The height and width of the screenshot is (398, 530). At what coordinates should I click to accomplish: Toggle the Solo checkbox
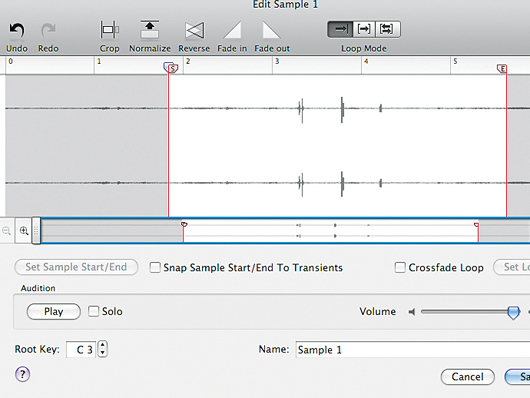tap(93, 311)
